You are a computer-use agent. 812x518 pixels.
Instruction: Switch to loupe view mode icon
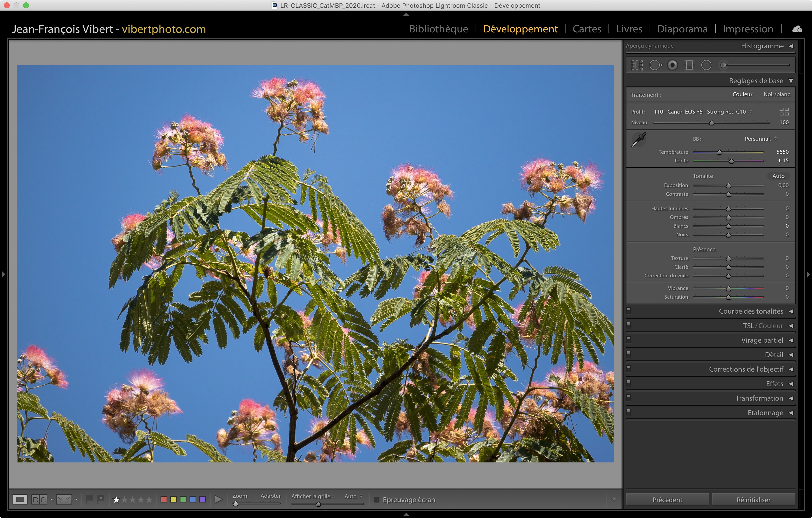pos(20,499)
